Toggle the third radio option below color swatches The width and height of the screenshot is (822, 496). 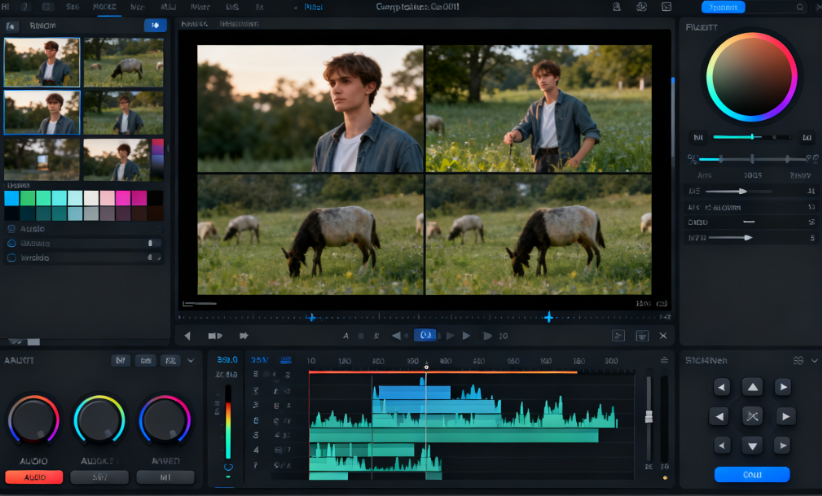coord(12,257)
